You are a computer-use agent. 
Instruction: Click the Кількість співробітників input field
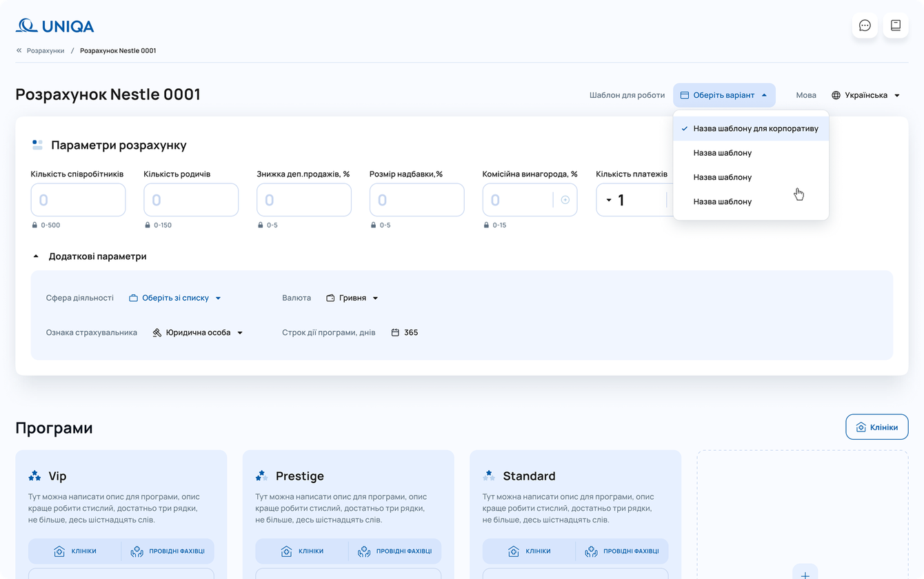pos(78,200)
